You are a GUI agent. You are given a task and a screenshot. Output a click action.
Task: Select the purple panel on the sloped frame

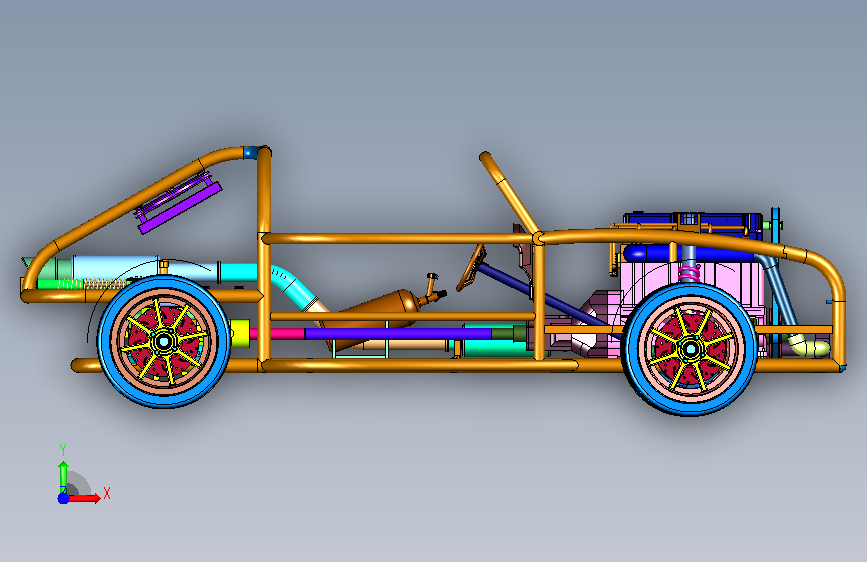[180, 207]
